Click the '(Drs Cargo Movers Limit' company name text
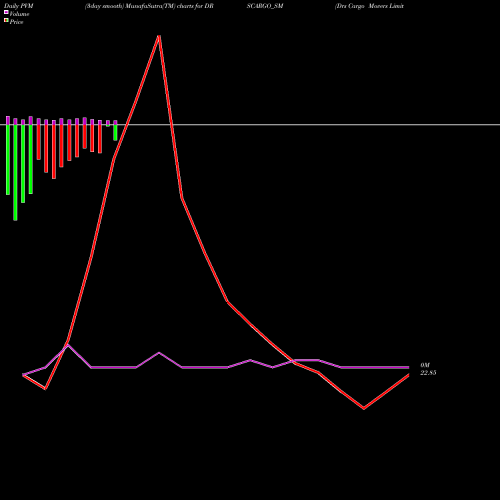The image size is (500, 500). coord(369,6)
